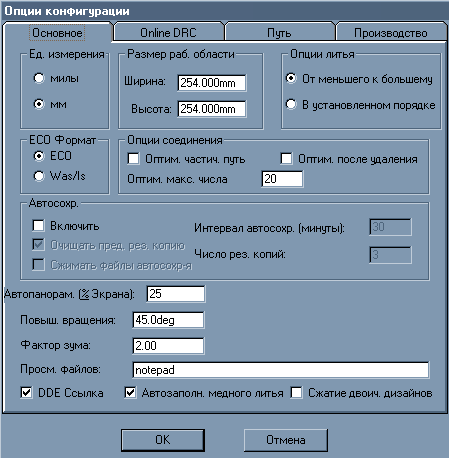The image size is (449, 458).
Task: Confirm settings with the OK button
Action: [x=163, y=440]
